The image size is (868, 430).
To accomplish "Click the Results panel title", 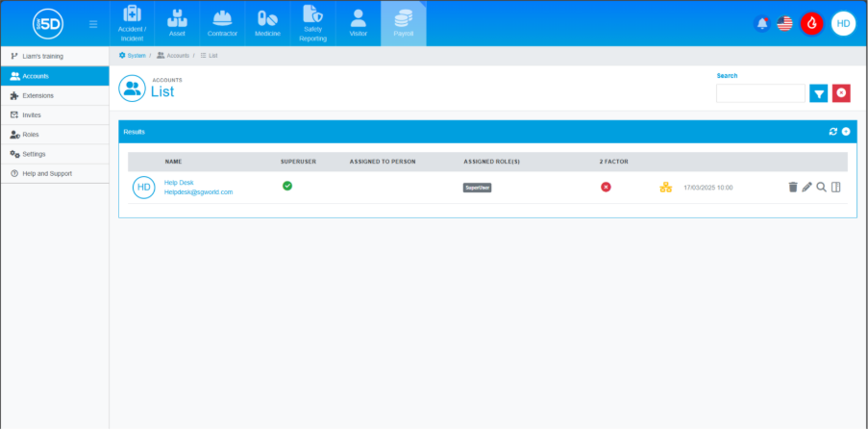I will pos(134,132).
